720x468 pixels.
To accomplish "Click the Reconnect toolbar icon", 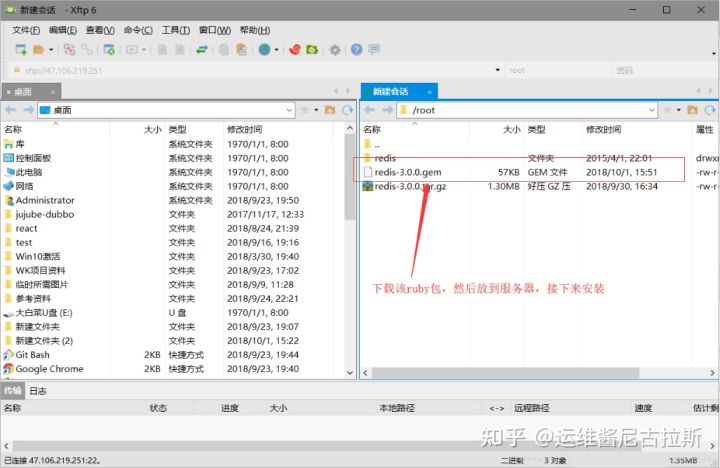I will click(x=69, y=50).
